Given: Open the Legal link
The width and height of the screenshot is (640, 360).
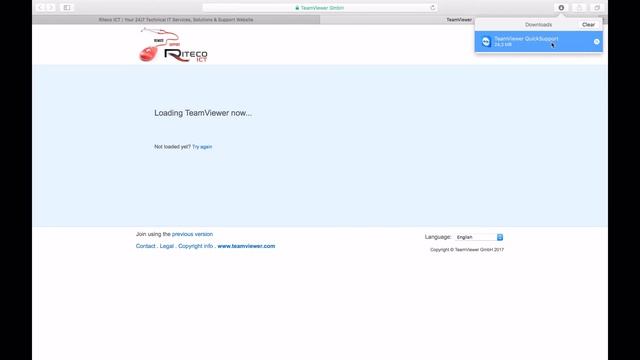Looking at the screenshot, I should coord(167,246).
